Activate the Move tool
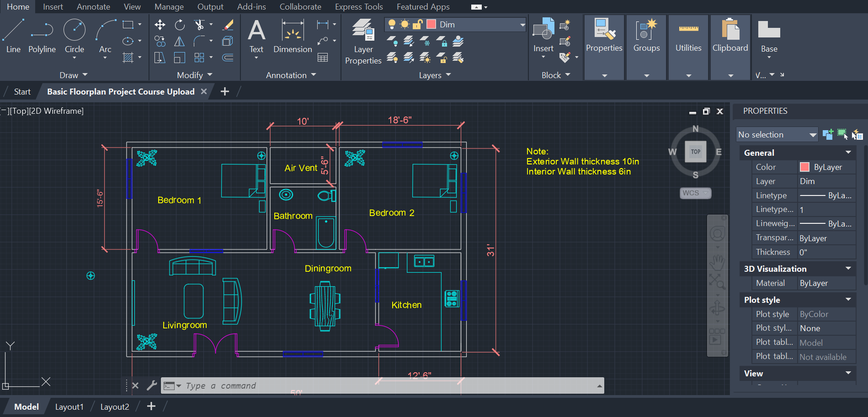This screenshot has height=417, width=868. pos(160,25)
